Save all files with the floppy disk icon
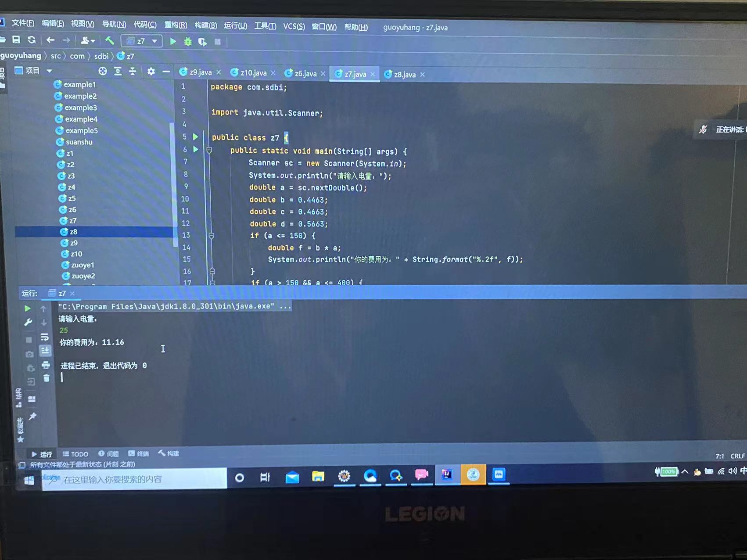This screenshot has width=747, height=560. (x=16, y=40)
